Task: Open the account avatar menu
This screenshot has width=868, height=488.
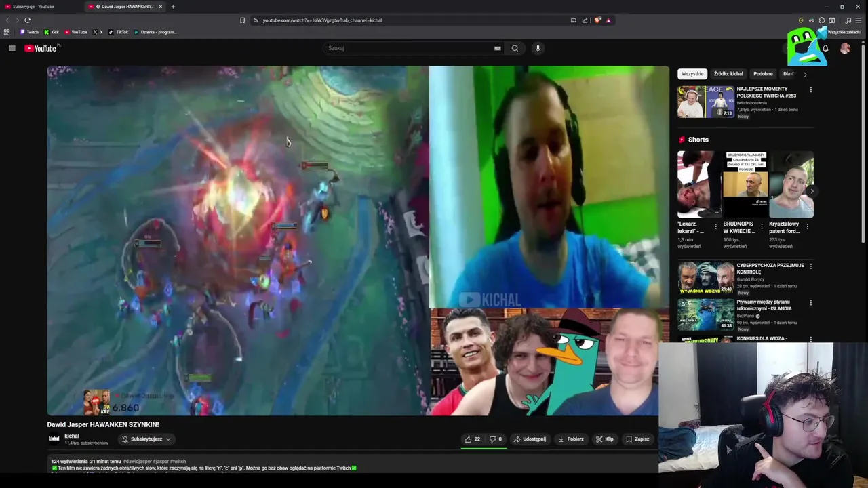Action: [845, 48]
